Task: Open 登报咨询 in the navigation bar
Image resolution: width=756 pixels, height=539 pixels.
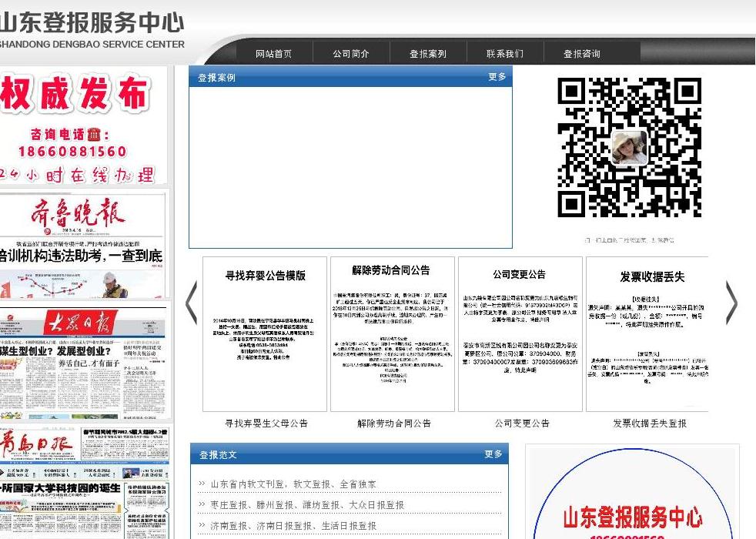Action: [x=582, y=53]
